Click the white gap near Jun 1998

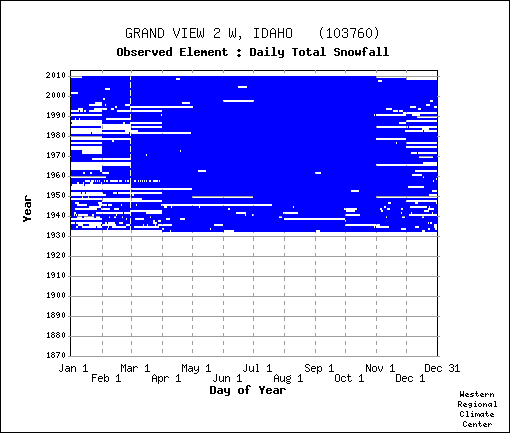(238, 101)
